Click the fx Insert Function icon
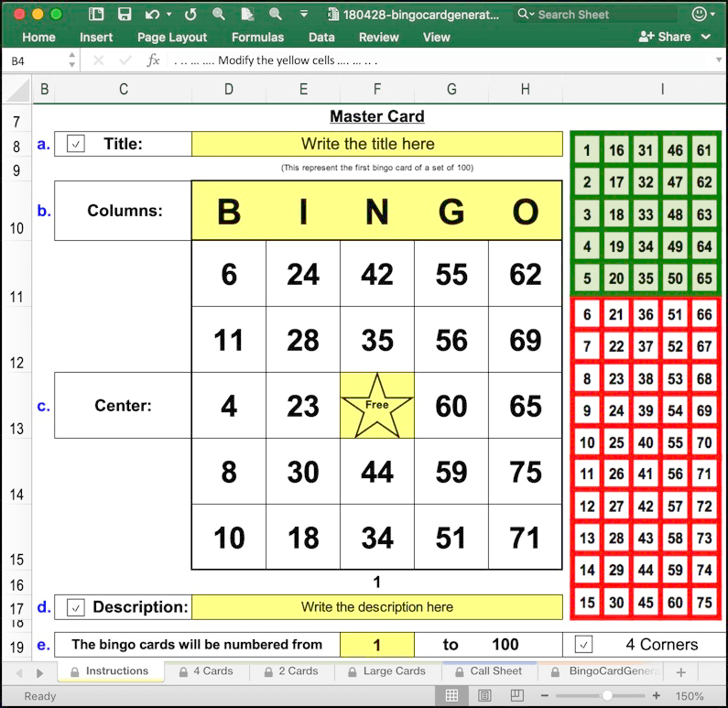The image size is (728, 708). coord(153,60)
